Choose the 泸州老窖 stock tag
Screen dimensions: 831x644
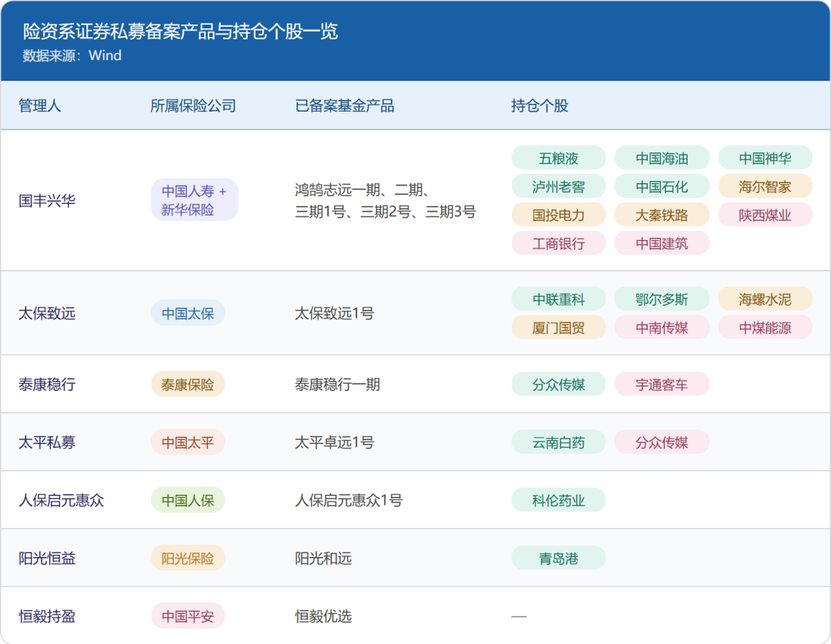tap(559, 186)
